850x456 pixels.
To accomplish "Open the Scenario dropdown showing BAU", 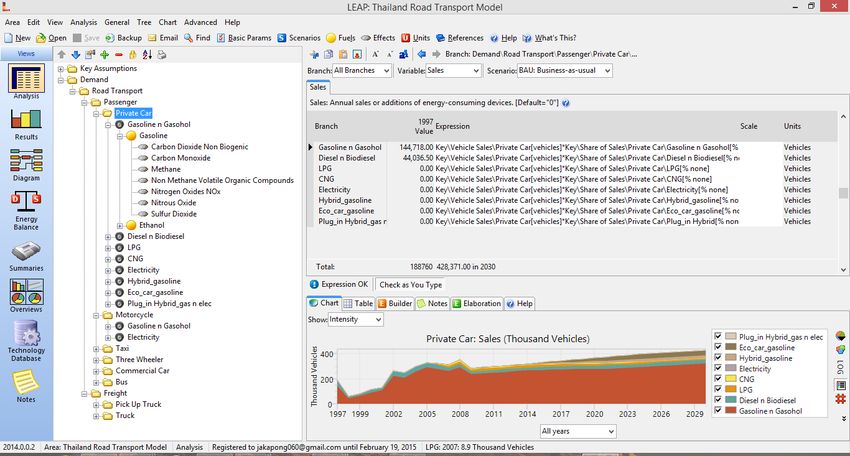I will (x=564, y=70).
